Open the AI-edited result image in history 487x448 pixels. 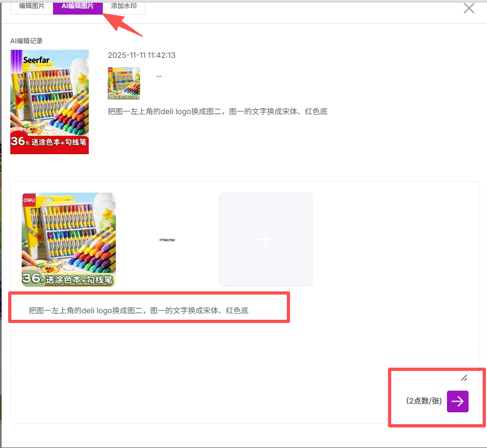click(x=49, y=102)
